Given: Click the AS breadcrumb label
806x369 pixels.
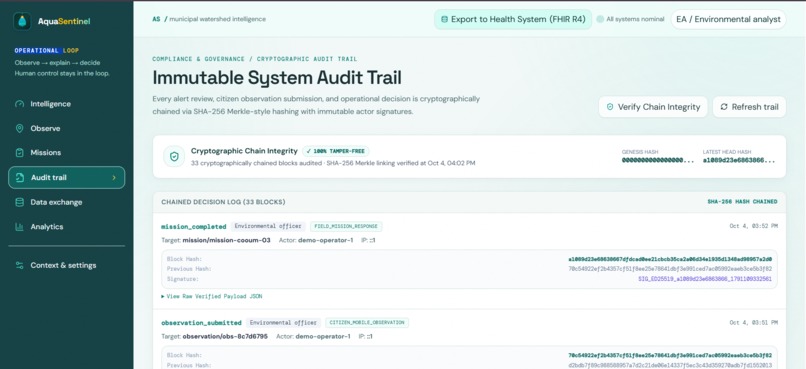Looking at the screenshot, I should click(x=156, y=20).
